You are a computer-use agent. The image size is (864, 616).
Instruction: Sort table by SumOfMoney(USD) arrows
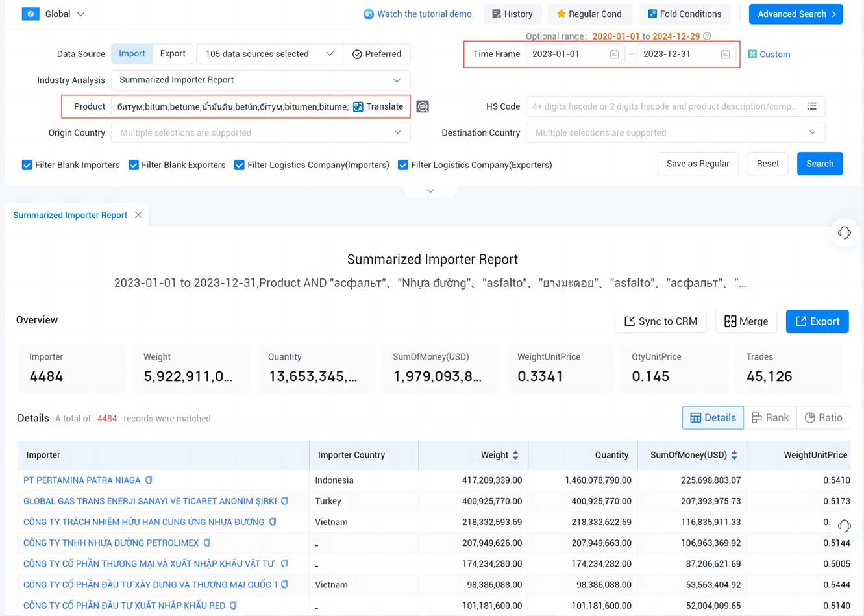click(734, 455)
